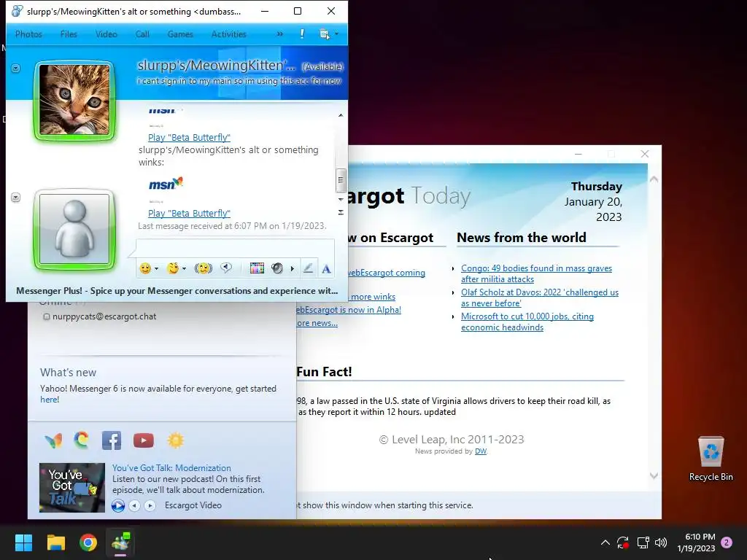The image size is (747, 560).
Task: Click the MSN butterfly tab icon
Action: pos(53,440)
